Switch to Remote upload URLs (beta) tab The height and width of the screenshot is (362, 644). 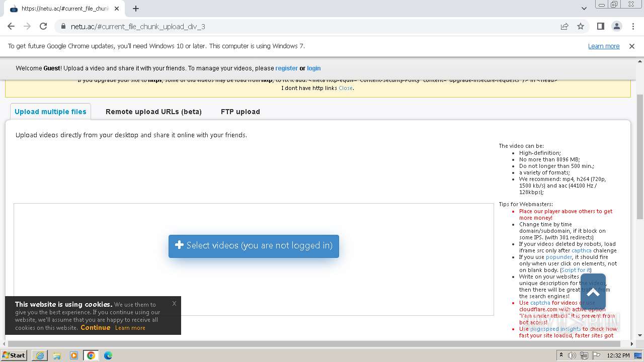(153, 112)
